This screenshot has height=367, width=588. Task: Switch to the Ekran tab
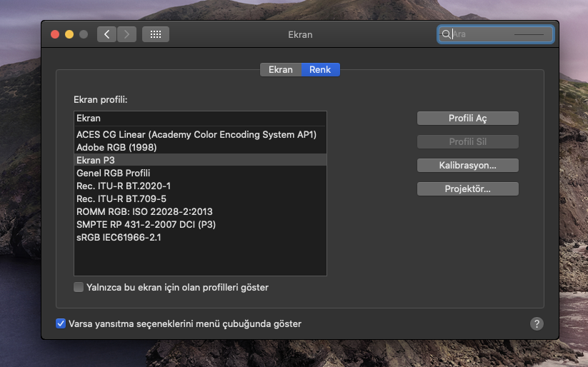280,69
